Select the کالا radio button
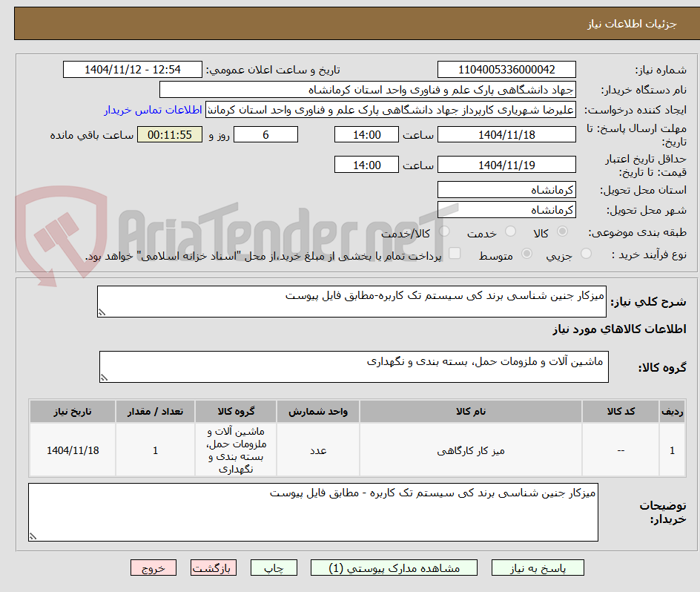 pyautogui.click(x=563, y=231)
